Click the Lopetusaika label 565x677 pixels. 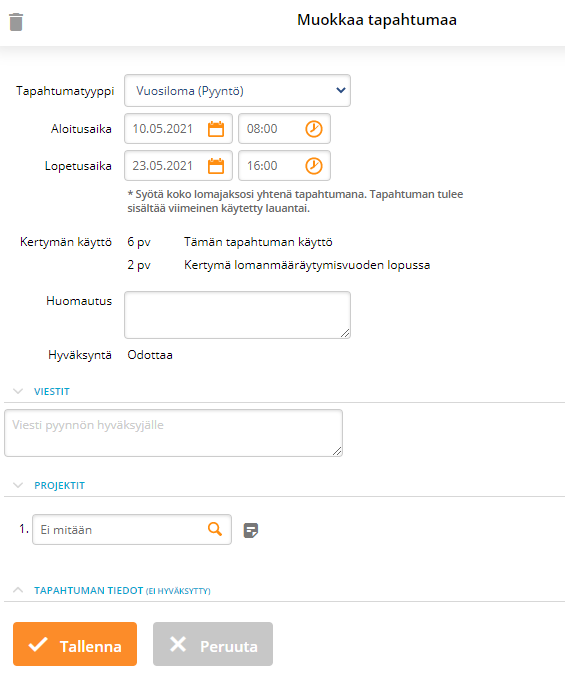pos(78,166)
